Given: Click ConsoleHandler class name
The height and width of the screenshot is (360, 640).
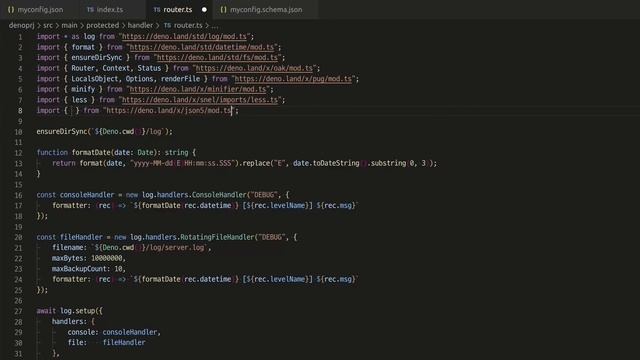Looking at the screenshot, I should 219,195.
